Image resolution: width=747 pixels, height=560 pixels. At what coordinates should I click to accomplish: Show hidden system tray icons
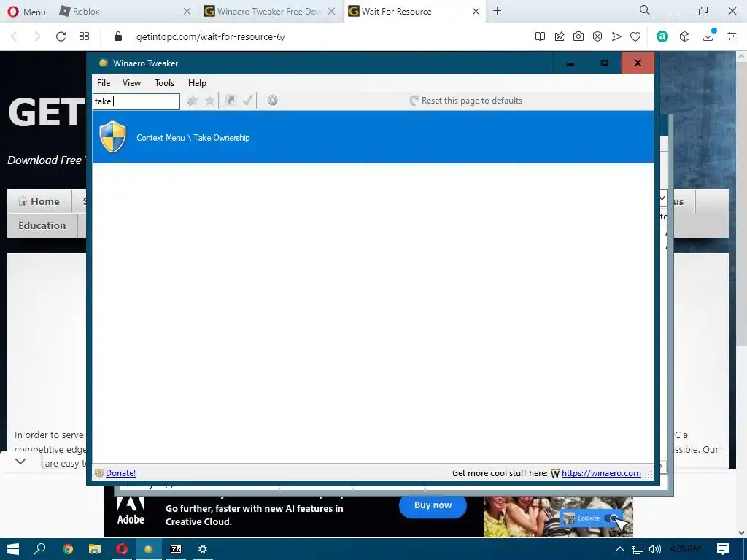tap(619, 549)
